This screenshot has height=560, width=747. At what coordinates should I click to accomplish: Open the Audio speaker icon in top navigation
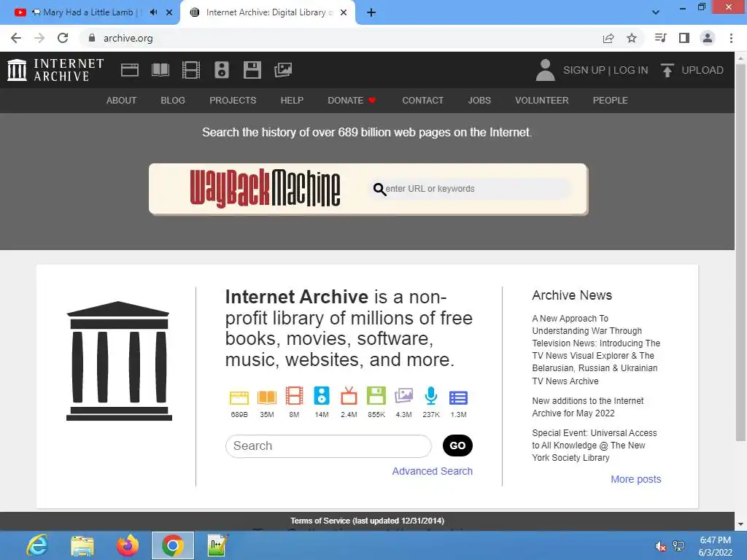[222, 70]
